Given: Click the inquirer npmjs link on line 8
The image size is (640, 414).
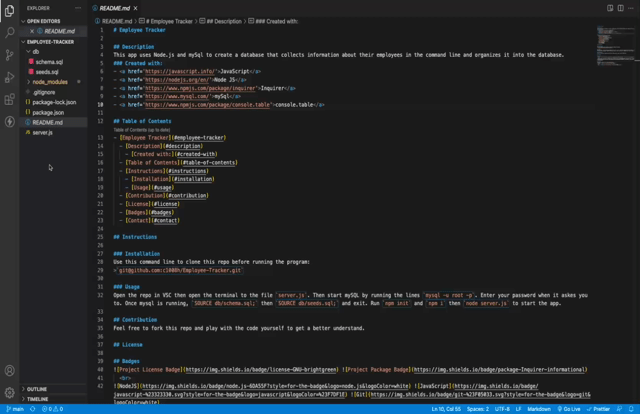Looking at the screenshot, I should 201,88.
